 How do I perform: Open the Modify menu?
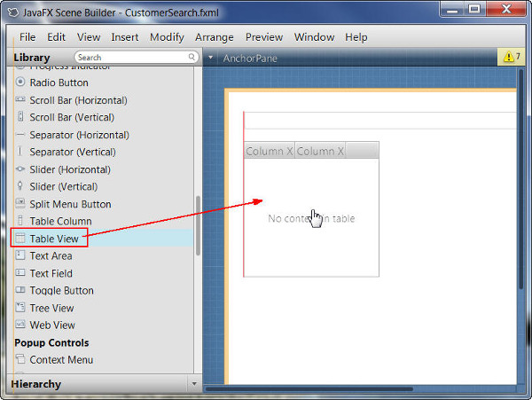[167, 37]
